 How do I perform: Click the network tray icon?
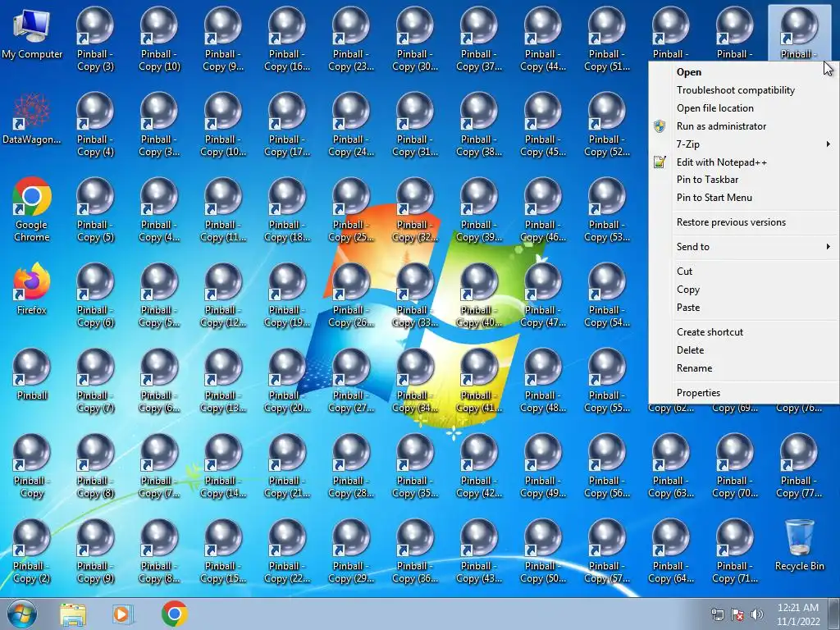click(x=717, y=614)
